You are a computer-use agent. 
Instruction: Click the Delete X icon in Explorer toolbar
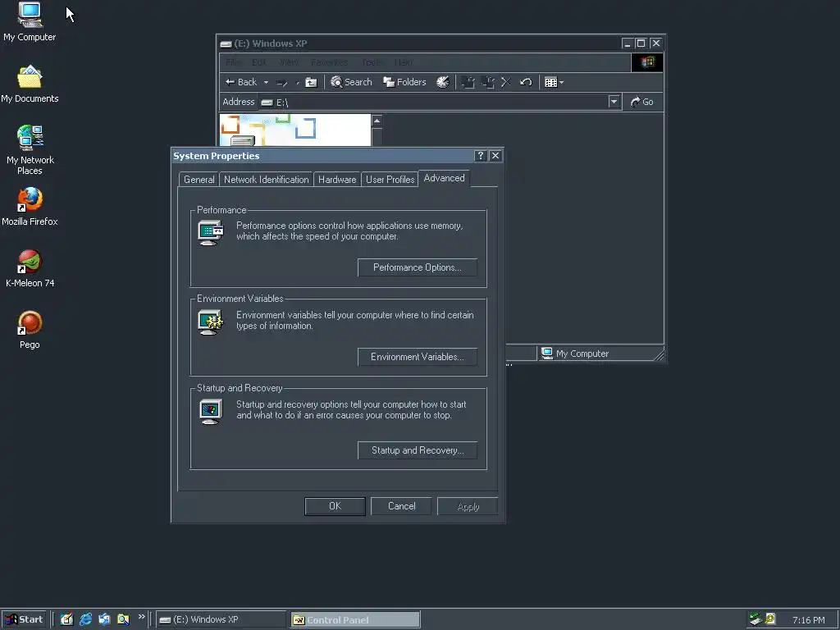(506, 82)
